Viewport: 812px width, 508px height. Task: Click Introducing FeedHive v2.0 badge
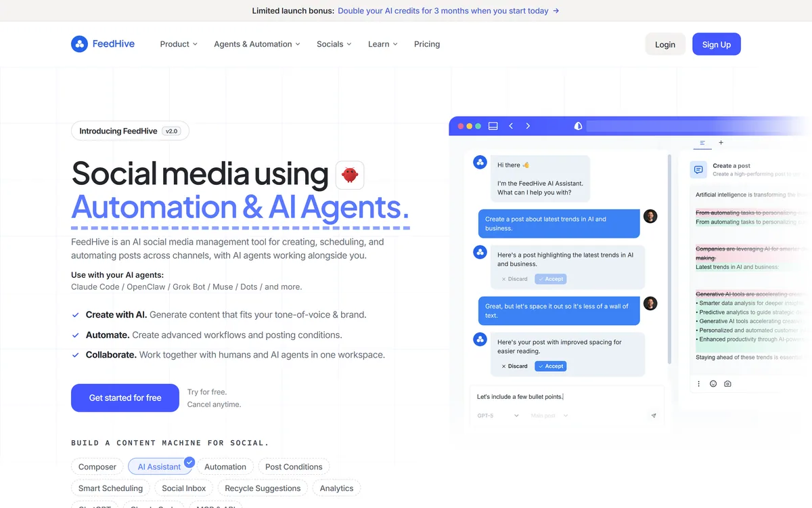[x=130, y=131]
